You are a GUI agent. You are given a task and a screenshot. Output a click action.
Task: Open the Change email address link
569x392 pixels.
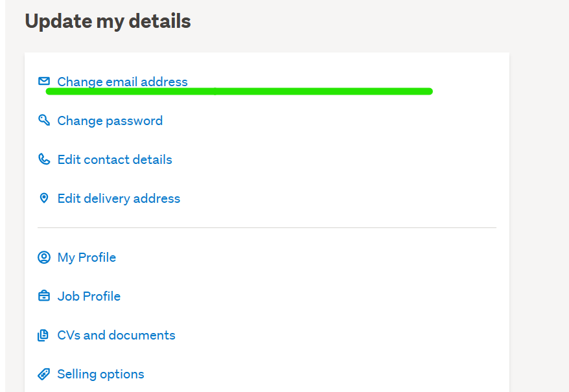(122, 82)
